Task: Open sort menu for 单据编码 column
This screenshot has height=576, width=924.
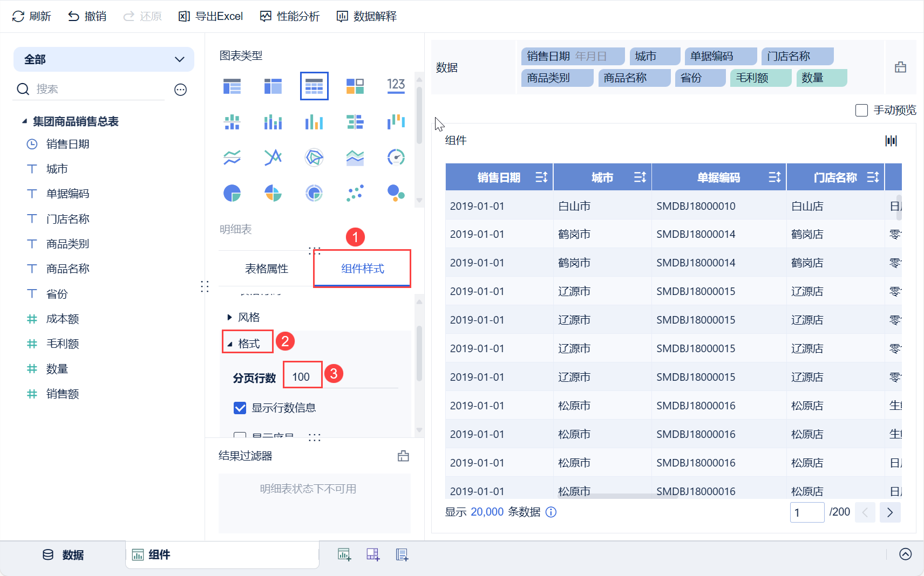Action: (x=774, y=177)
